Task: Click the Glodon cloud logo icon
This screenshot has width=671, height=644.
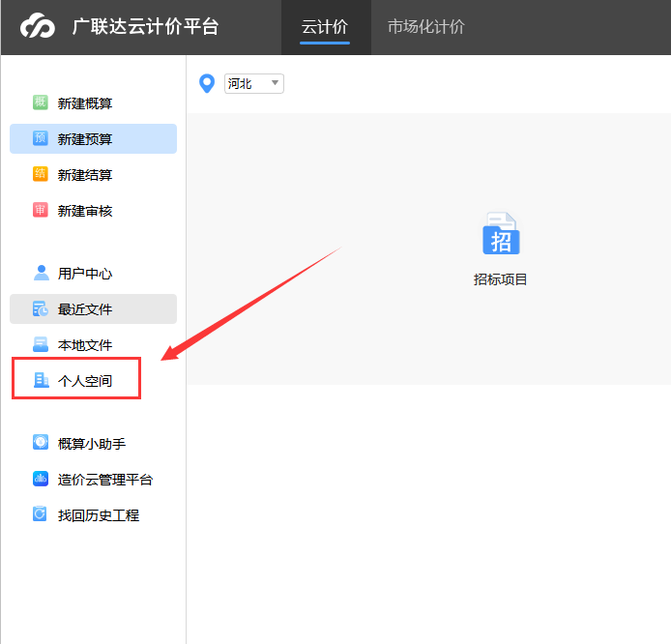Action: coord(38,26)
